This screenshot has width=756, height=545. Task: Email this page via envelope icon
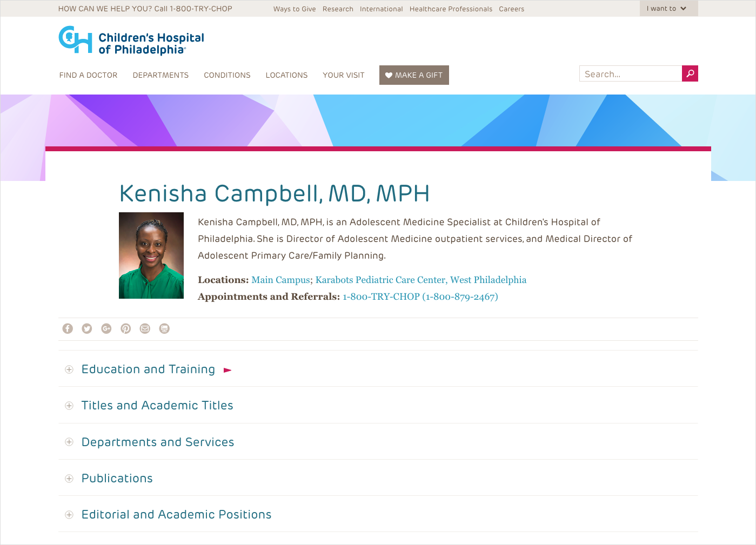click(145, 328)
